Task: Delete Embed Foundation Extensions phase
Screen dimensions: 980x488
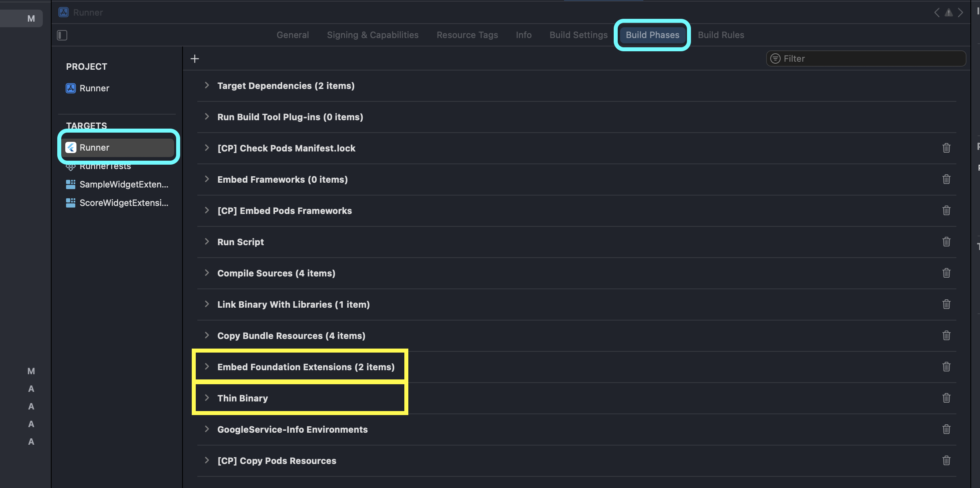Action: click(946, 367)
